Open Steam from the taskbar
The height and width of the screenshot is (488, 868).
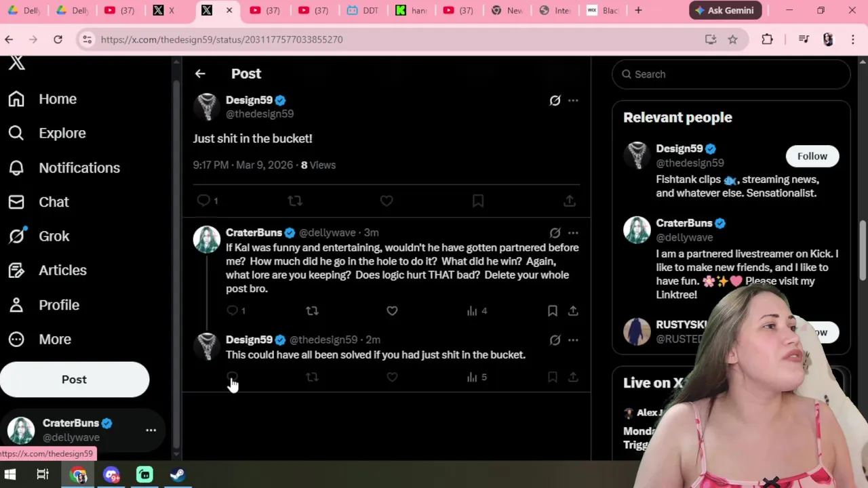coord(178,474)
